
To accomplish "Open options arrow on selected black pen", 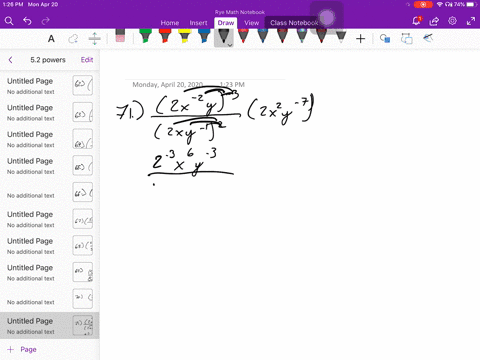I will point(230,45).
